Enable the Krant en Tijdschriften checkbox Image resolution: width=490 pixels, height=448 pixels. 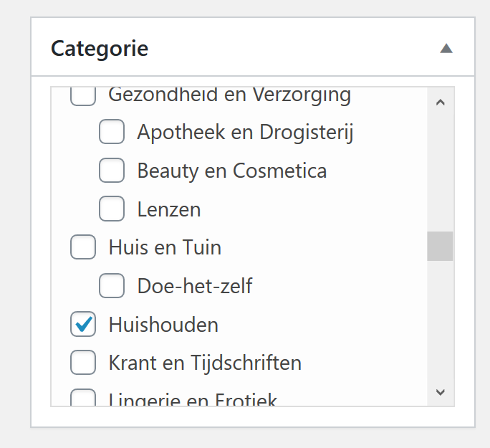[x=83, y=363]
